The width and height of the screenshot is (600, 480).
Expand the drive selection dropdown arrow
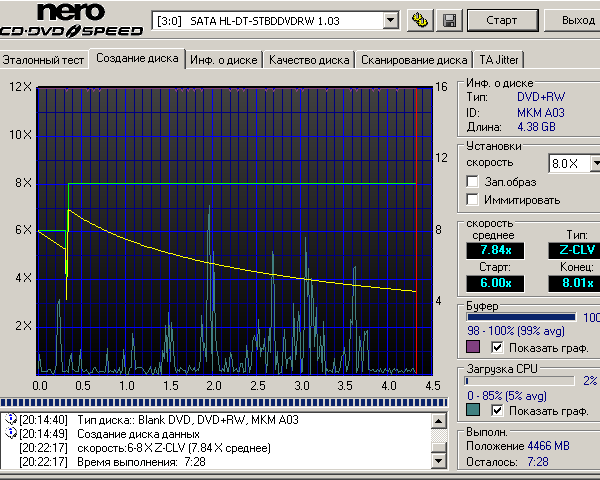click(390, 20)
